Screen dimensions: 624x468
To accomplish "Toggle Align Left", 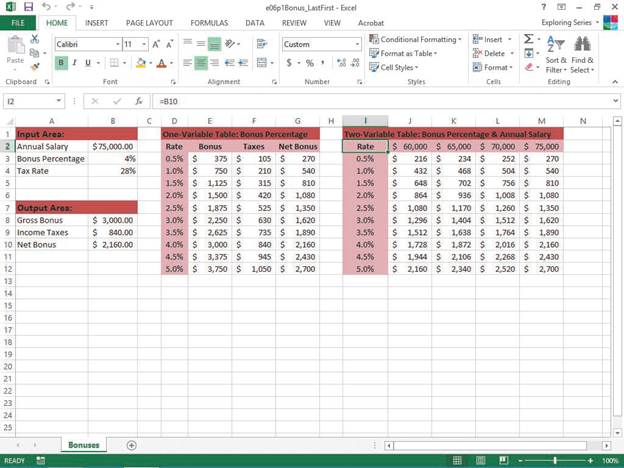I will [x=187, y=62].
